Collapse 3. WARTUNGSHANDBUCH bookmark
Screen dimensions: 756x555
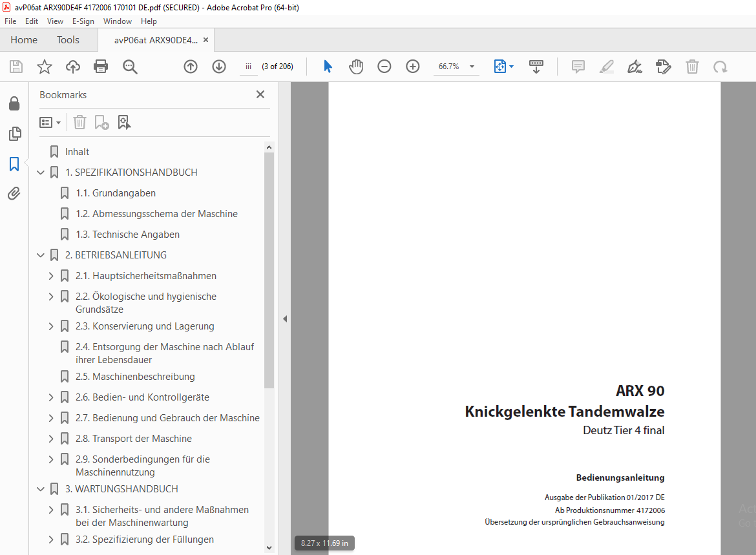point(41,489)
